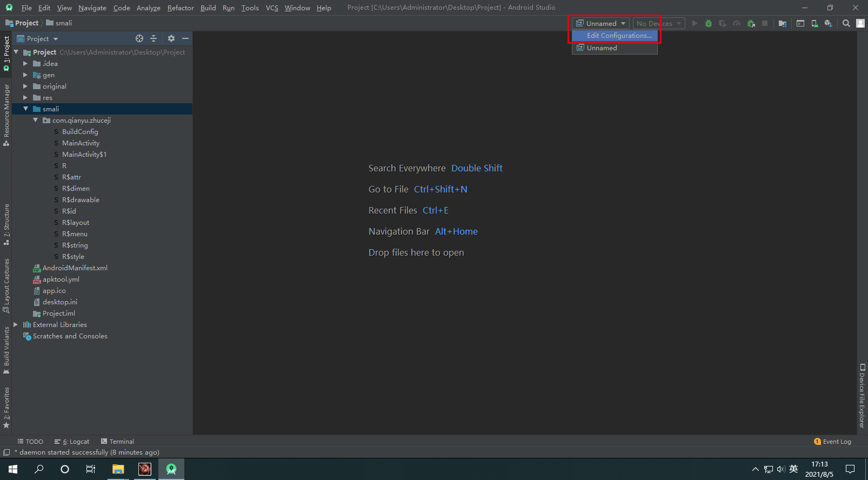Open Task View on taskbar
Viewport: 868px width, 480px height.
click(91, 469)
